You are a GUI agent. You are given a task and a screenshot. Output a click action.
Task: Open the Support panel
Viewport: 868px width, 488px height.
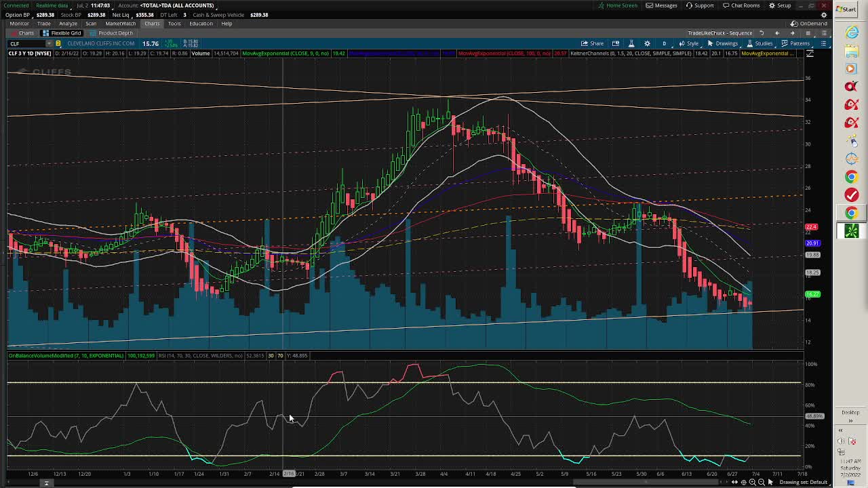700,5
